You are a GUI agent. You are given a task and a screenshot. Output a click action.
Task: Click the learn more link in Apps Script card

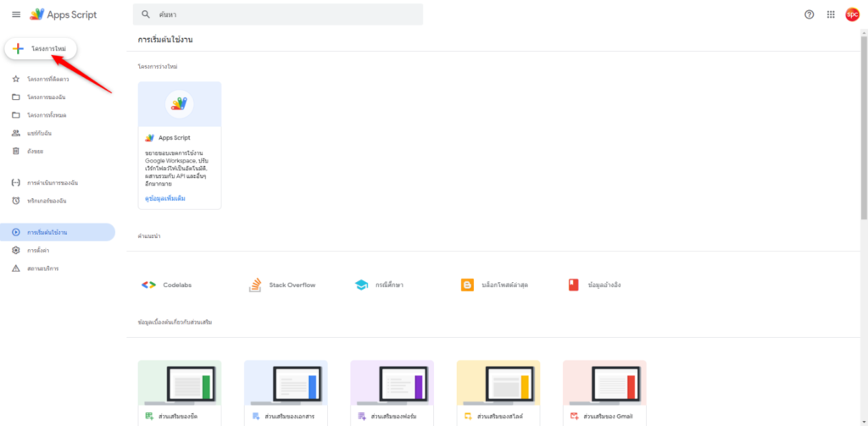point(165,198)
